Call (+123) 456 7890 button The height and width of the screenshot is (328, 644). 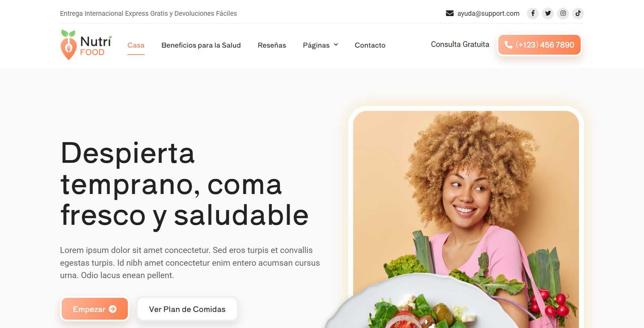[x=539, y=45]
